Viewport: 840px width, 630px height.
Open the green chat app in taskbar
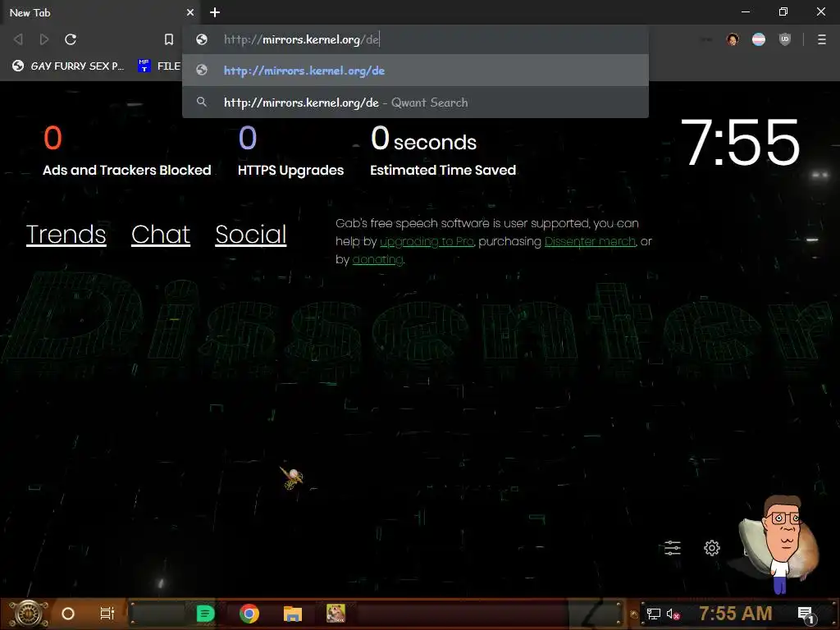pos(205,614)
